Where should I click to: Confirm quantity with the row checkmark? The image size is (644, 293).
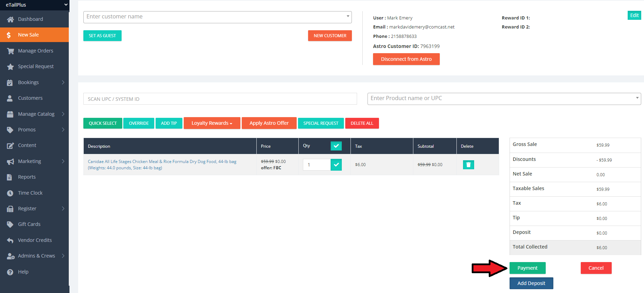[336, 165]
